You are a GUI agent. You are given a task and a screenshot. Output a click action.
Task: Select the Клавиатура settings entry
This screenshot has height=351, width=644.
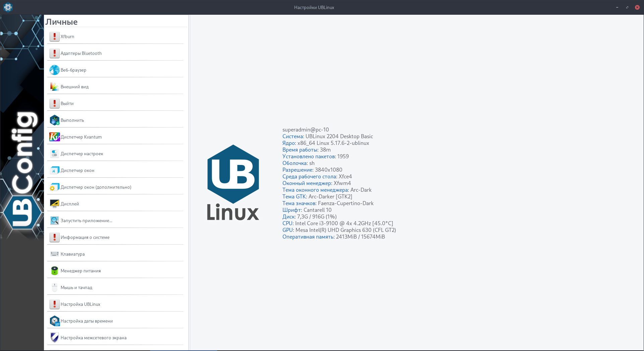73,254
